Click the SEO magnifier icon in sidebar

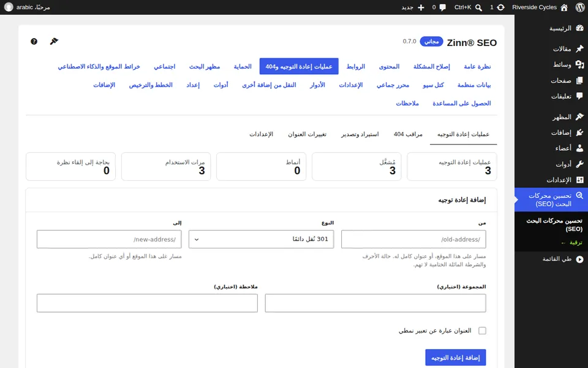580,196
